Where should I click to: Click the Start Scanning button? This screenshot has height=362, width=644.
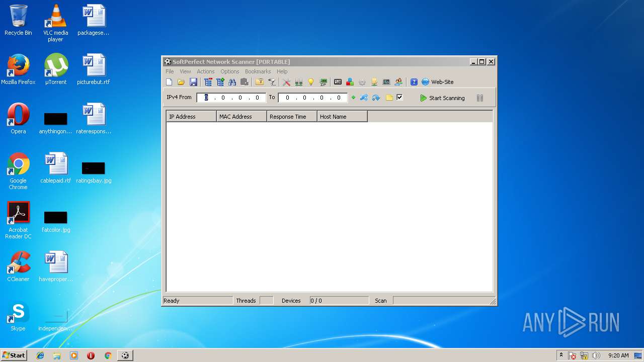(x=442, y=98)
